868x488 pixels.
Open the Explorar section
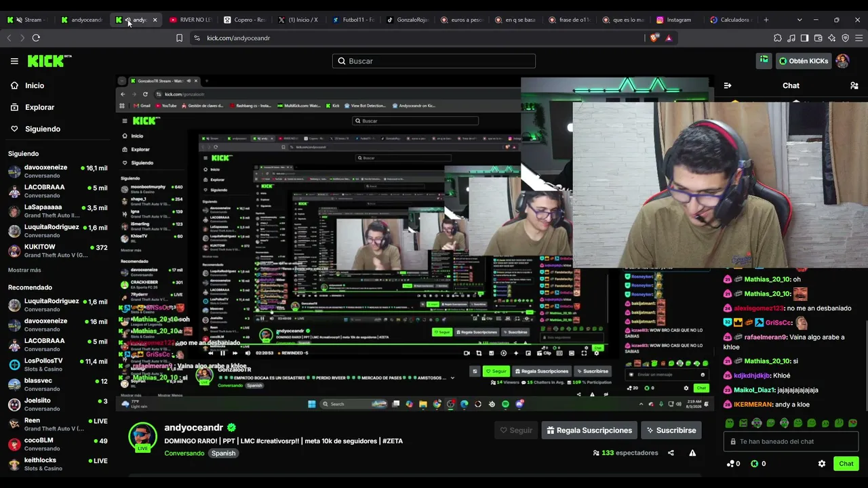(39, 107)
